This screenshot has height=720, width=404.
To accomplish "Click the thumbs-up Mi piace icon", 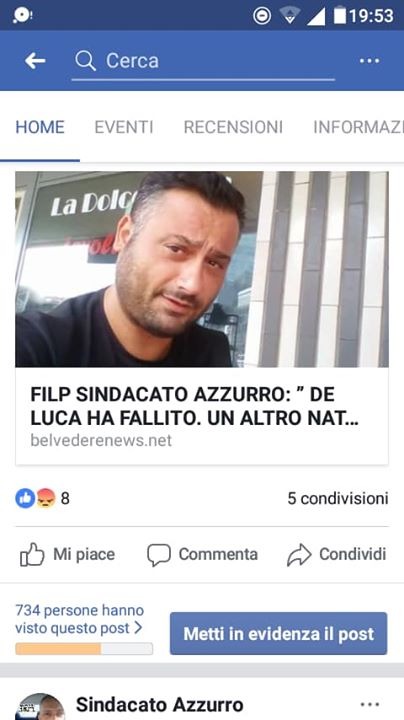I will click(32, 555).
